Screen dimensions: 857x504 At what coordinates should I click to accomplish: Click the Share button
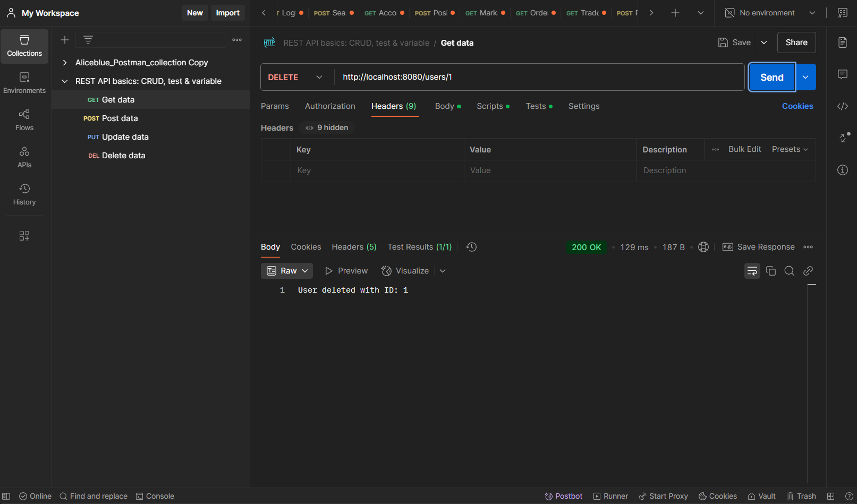tap(796, 42)
